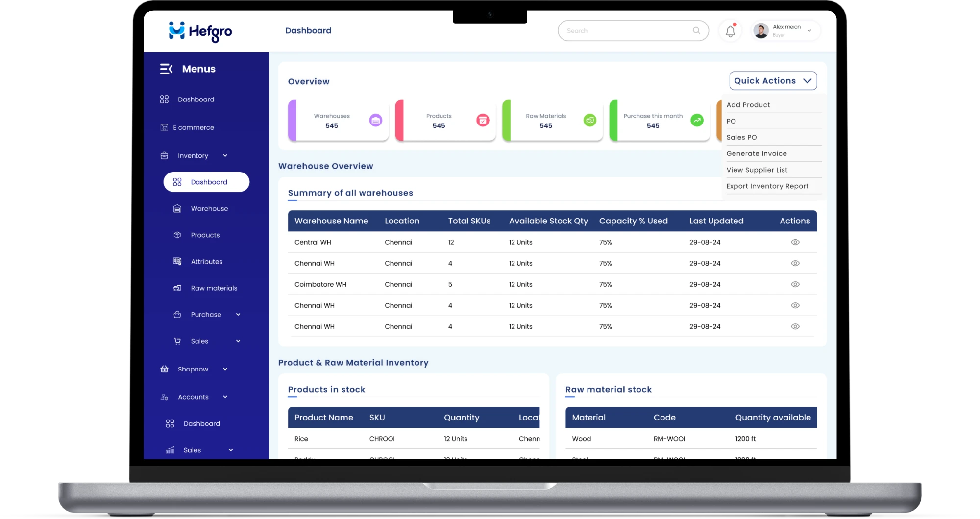Open the Quick Actions dropdown
Screen dimensions: 980x519
tap(773, 80)
